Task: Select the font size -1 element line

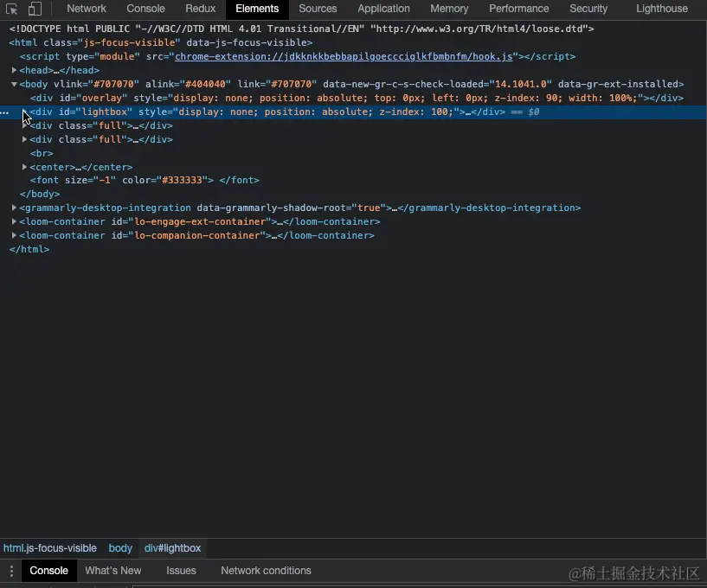Action: point(145,180)
